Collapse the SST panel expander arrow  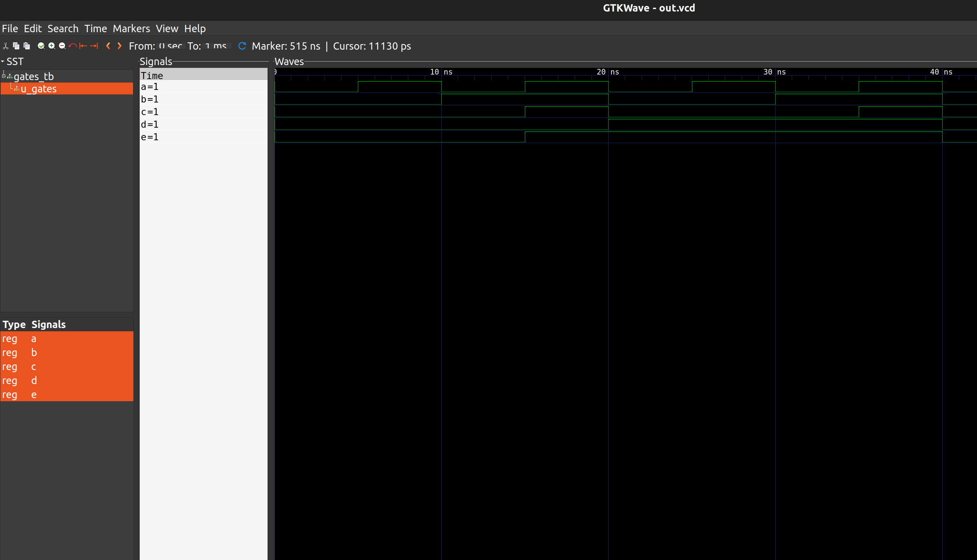(x=3, y=62)
